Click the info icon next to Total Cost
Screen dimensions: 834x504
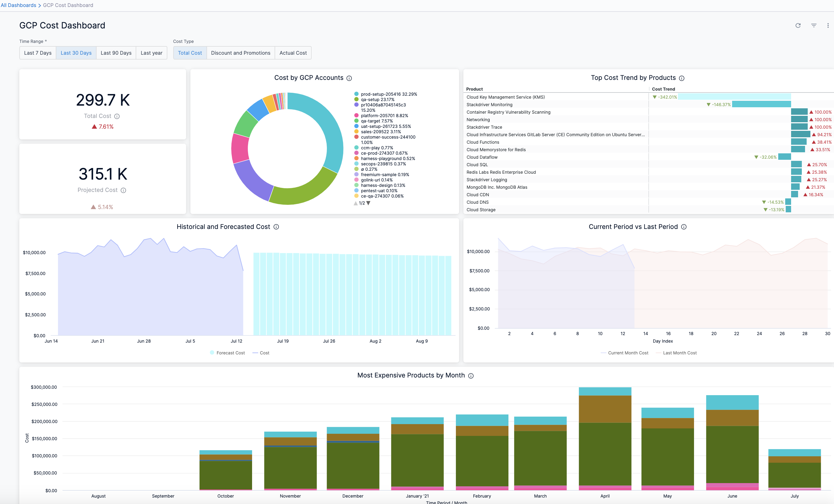[x=117, y=116]
